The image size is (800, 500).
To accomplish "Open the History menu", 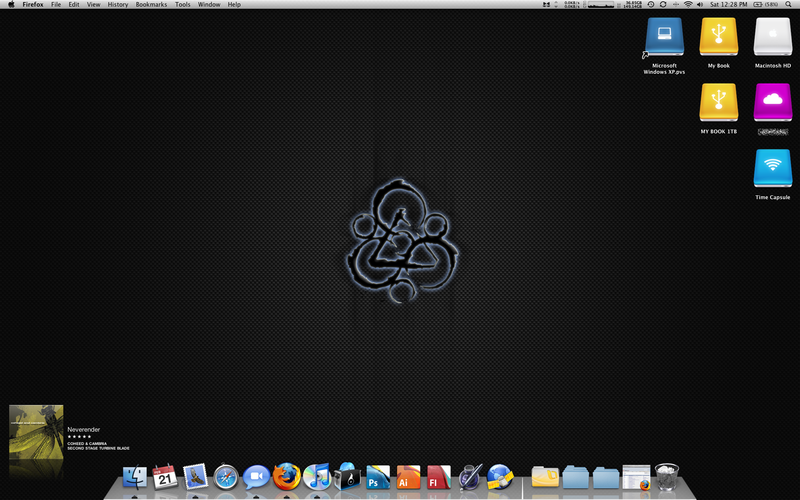I will 118,4.
